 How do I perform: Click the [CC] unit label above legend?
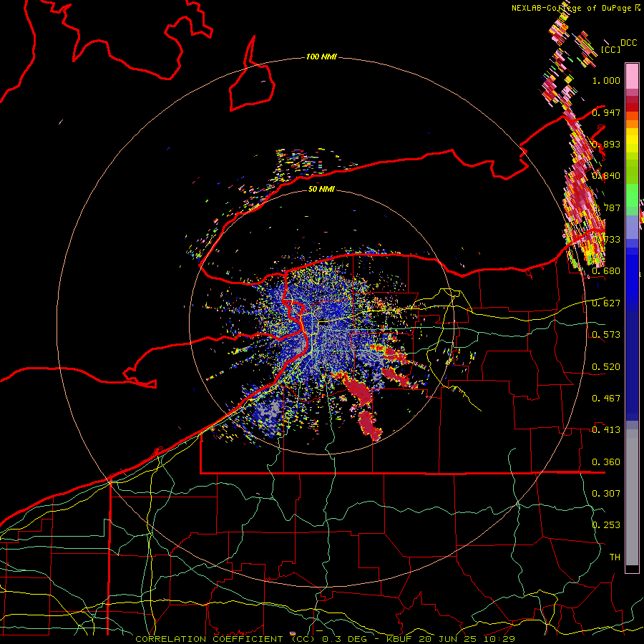point(610,49)
